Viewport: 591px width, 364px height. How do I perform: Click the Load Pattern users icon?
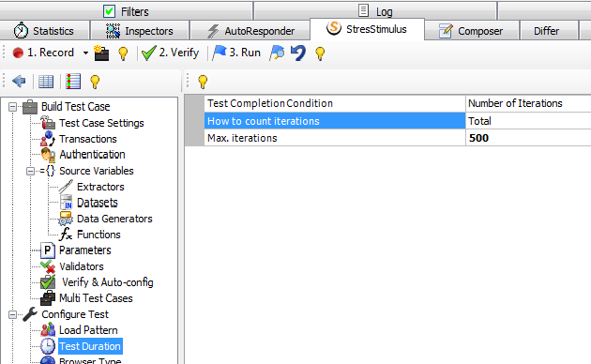pyautogui.click(x=48, y=330)
